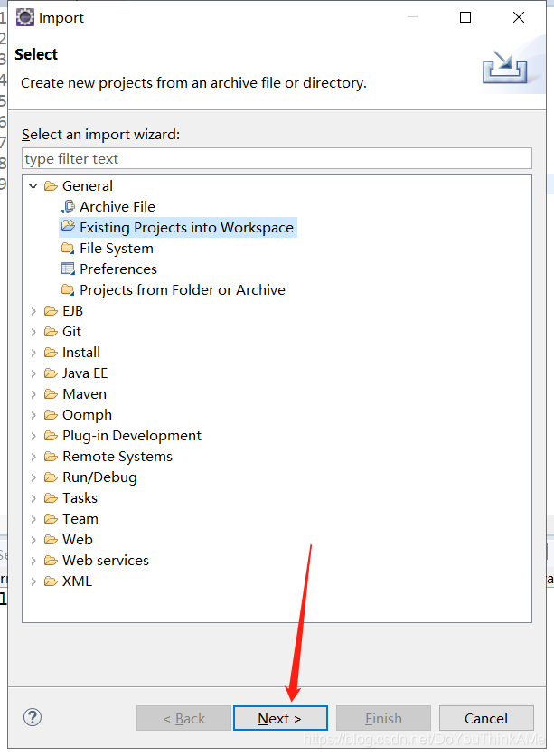Click the Team folder icon
The height and width of the screenshot is (756, 554).
(51, 519)
